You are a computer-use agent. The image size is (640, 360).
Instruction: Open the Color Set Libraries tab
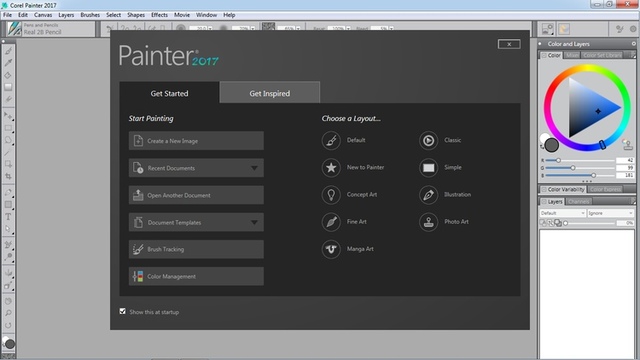click(602, 55)
